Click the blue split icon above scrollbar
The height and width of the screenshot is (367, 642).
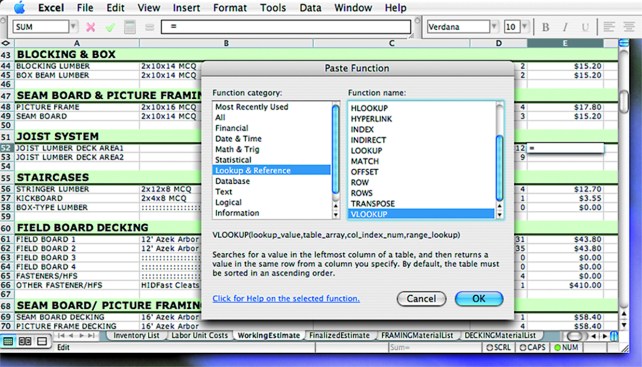[624, 43]
